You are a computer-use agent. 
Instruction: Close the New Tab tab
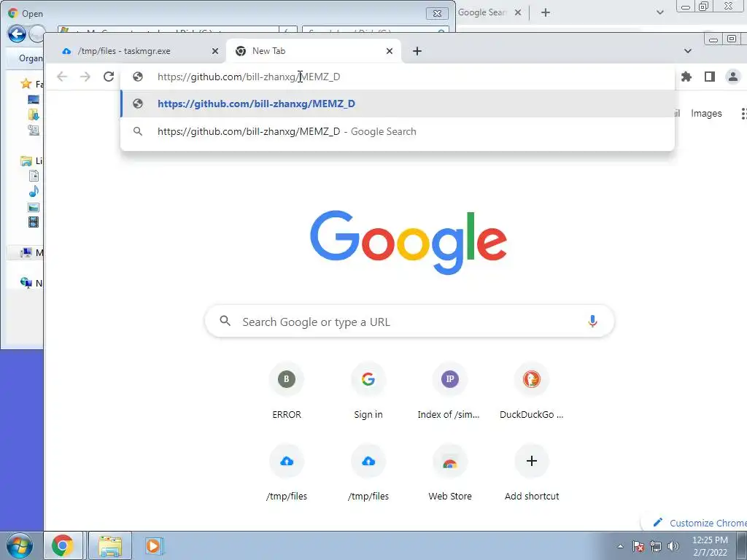[390, 51]
